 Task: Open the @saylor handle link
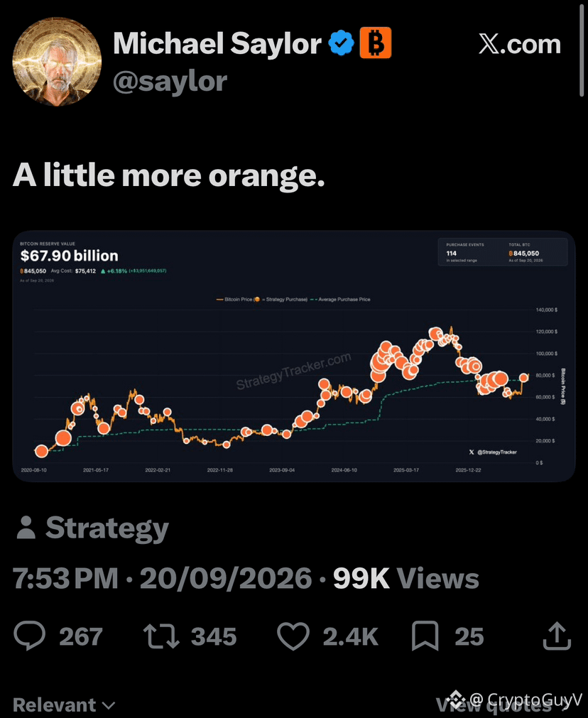(x=170, y=82)
